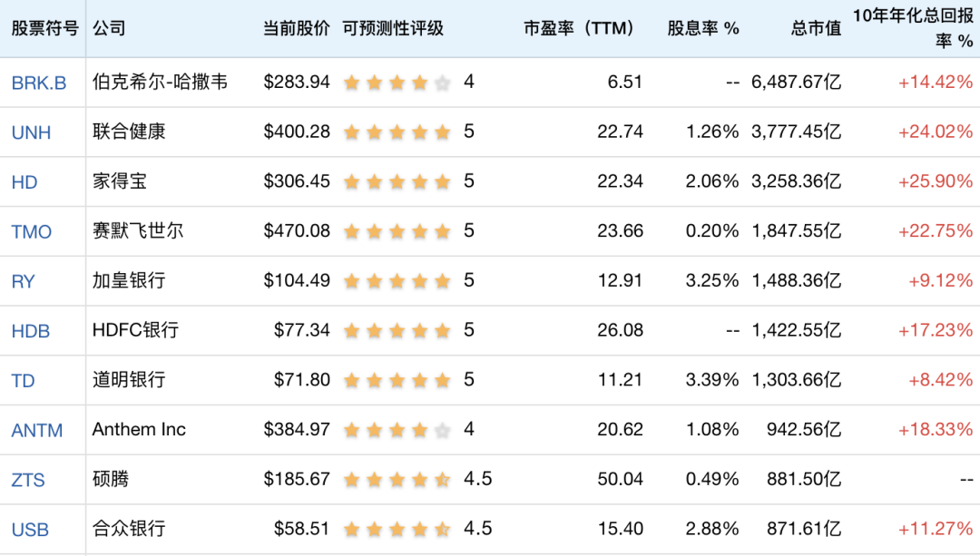Click the RY star rating icons

[x=397, y=281]
